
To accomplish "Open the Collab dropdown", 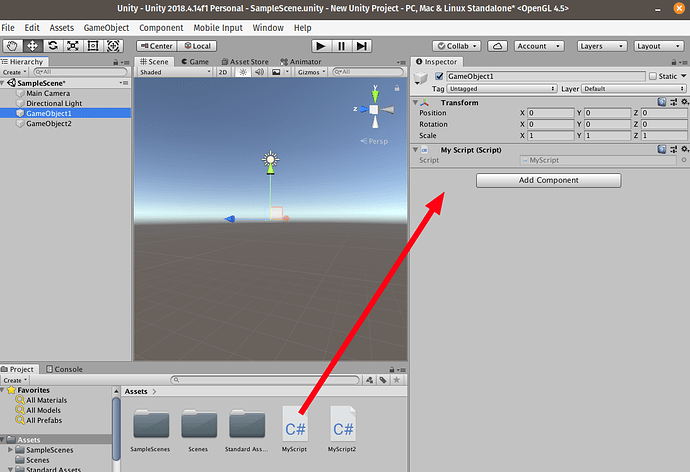I will coord(457,46).
